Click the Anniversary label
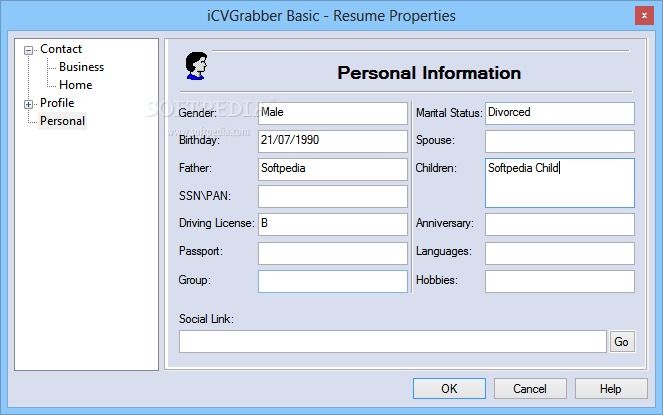 tap(445, 223)
